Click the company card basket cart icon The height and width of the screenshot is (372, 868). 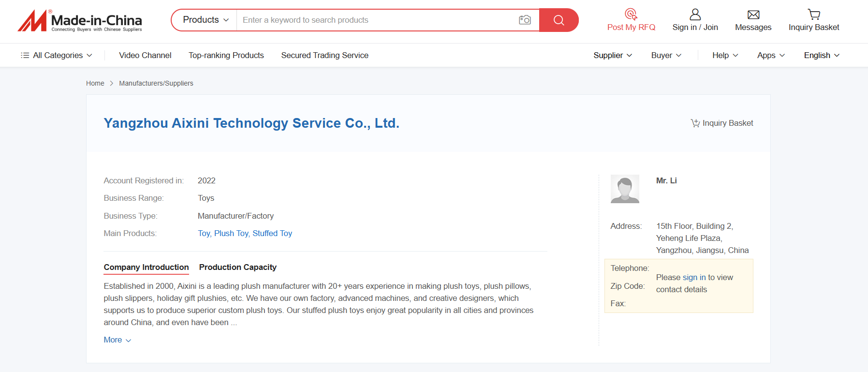695,123
